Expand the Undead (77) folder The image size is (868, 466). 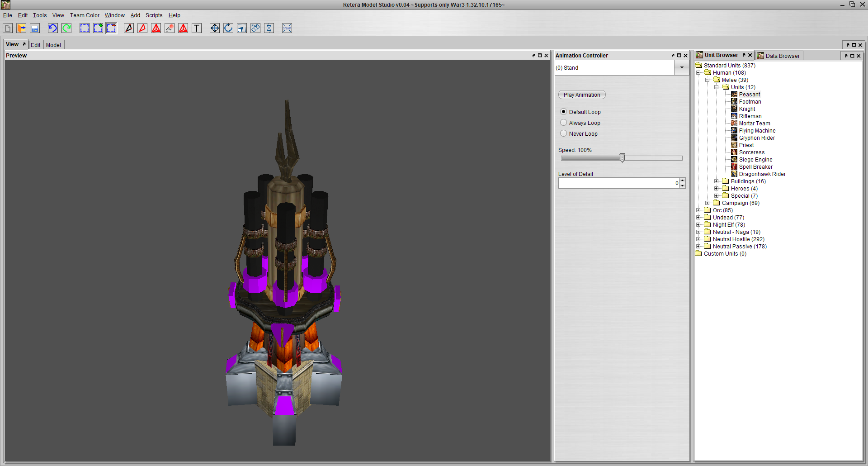(x=698, y=217)
